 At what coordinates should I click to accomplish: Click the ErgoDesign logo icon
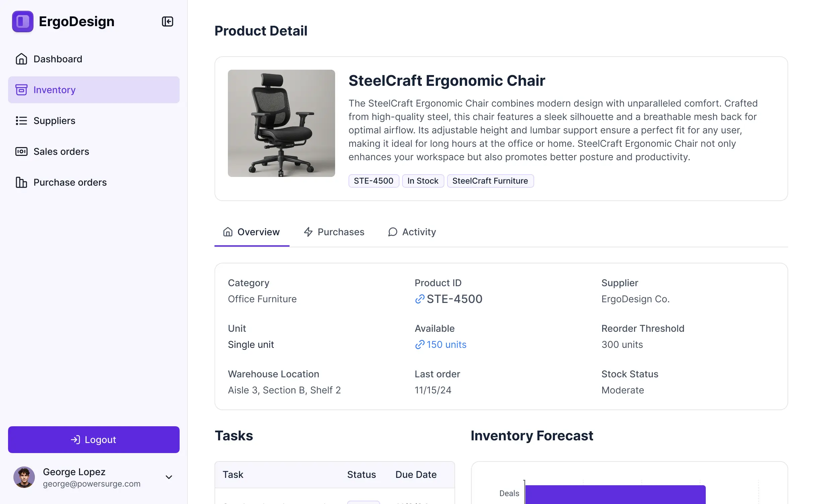click(22, 21)
